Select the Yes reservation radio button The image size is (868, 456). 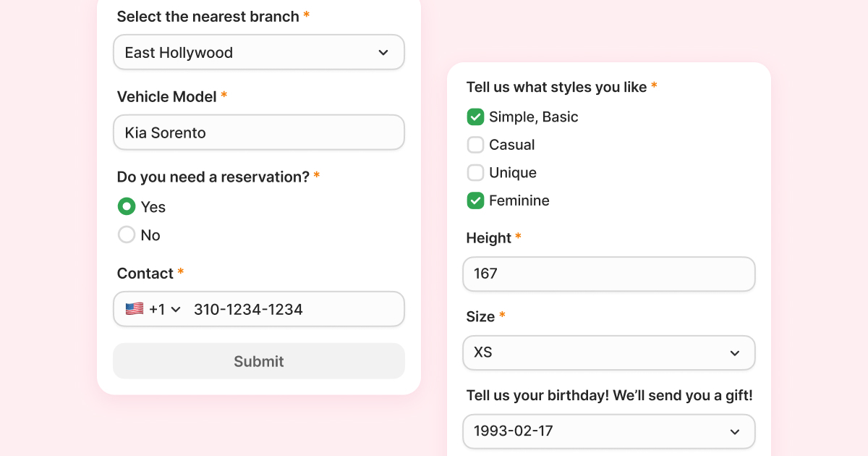coord(127,207)
